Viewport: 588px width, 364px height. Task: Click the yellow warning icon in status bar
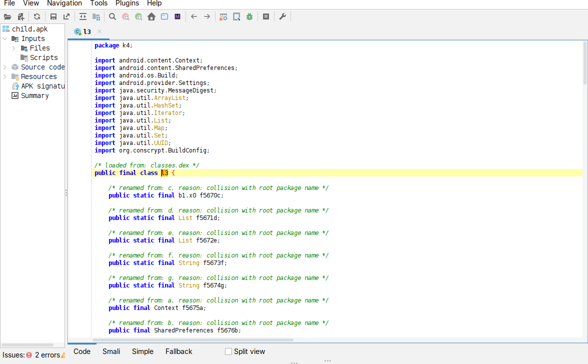(x=63, y=355)
